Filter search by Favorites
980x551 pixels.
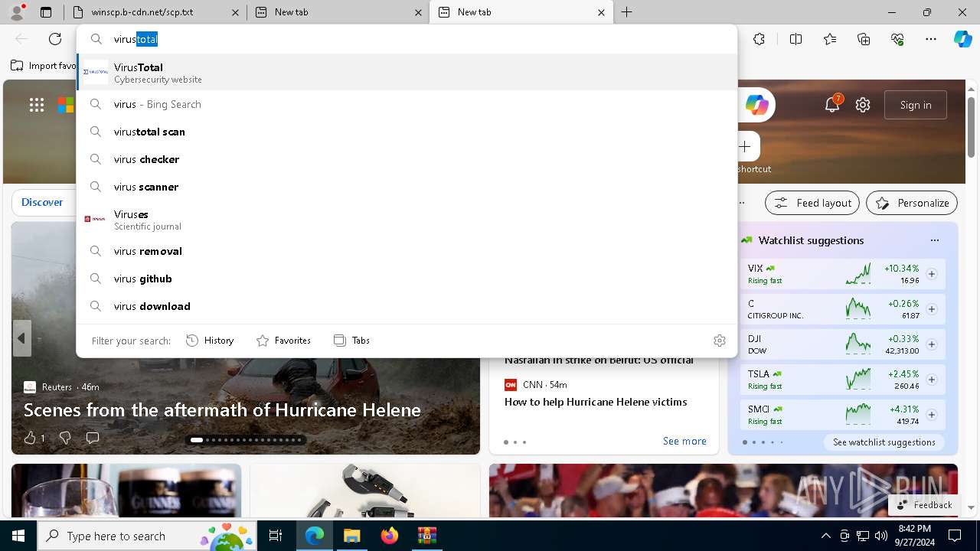(x=283, y=341)
